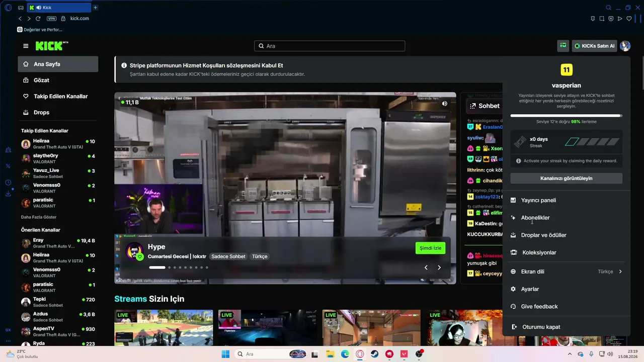Open the Kick rewards chest icon

(x=563, y=46)
